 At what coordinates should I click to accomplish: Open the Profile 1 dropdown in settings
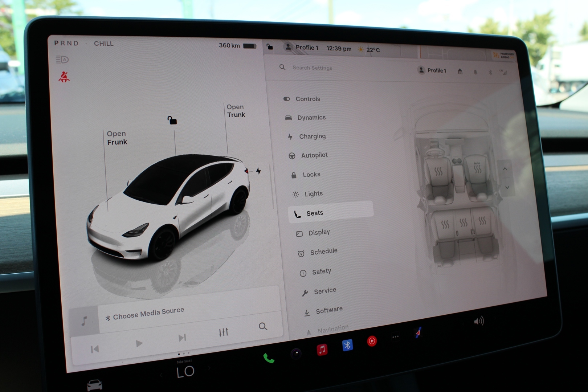pyautogui.click(x=432, y=70)
